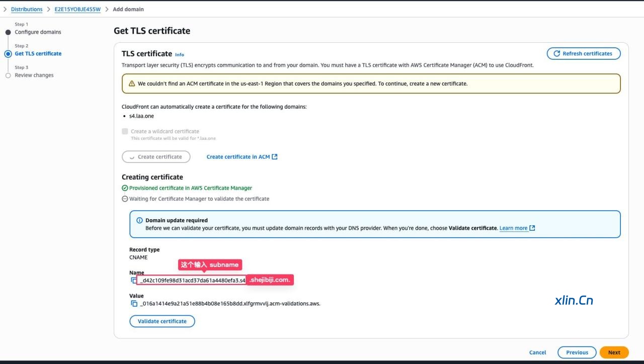Click the Info link beside TLS certificate
The image size is (644, 364).
tap(179, 55)
